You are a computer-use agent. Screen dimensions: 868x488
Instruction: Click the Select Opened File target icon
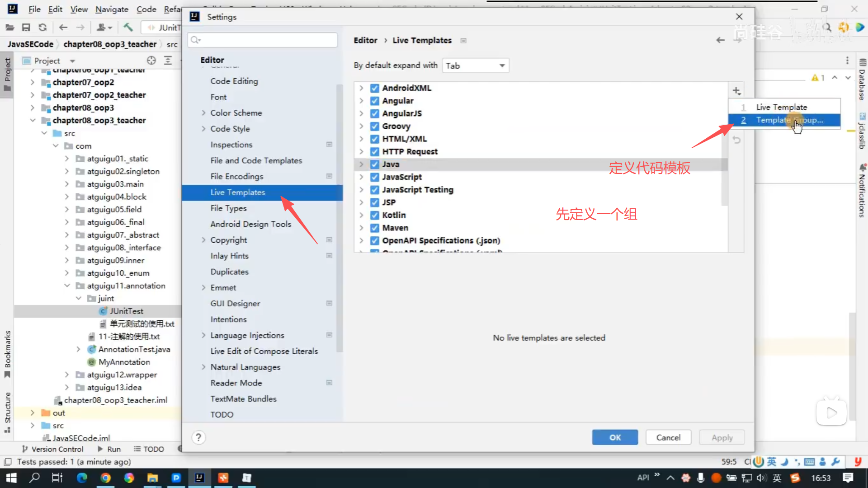coord(151,61)
